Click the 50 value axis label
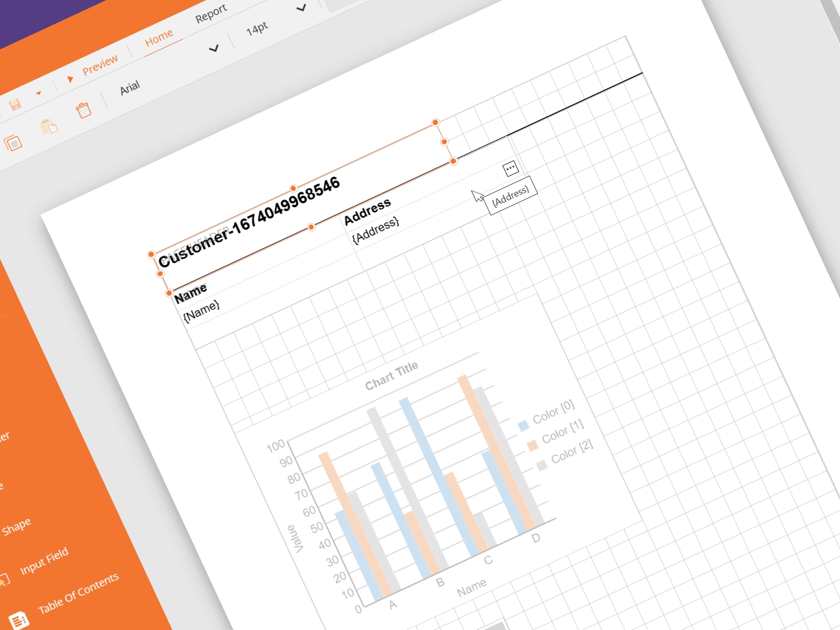 (317, 528)
